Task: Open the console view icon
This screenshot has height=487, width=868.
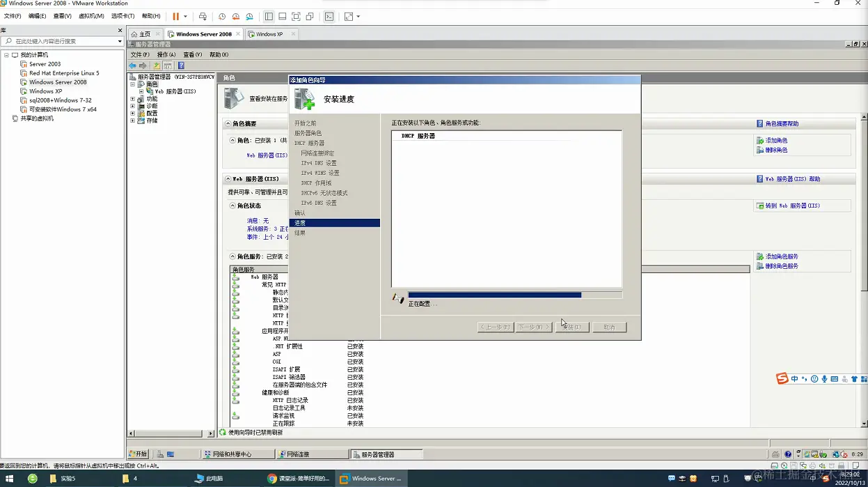Action: pyautogui.click(x=329, y=16)
